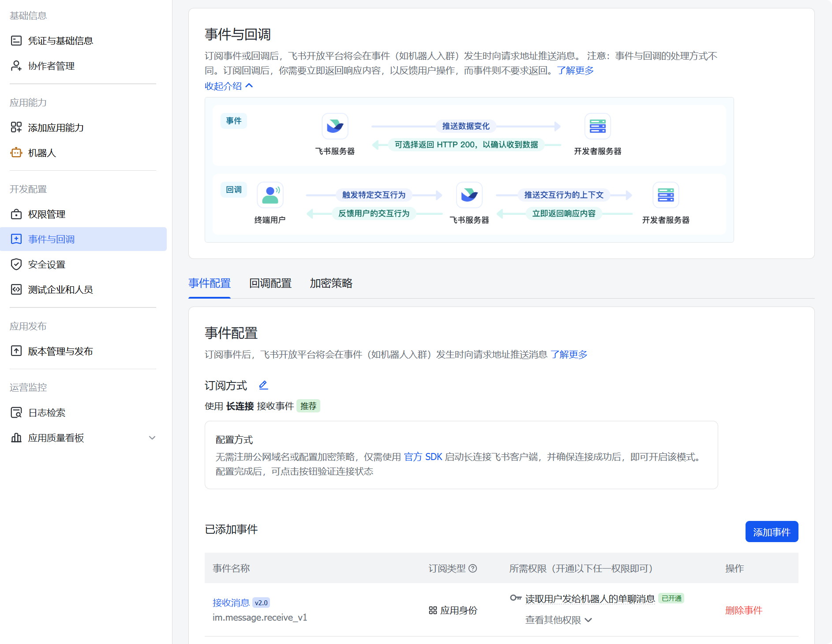
Task: Click the 触发特定交互行为 arrow label
Action: click(374, 195)
